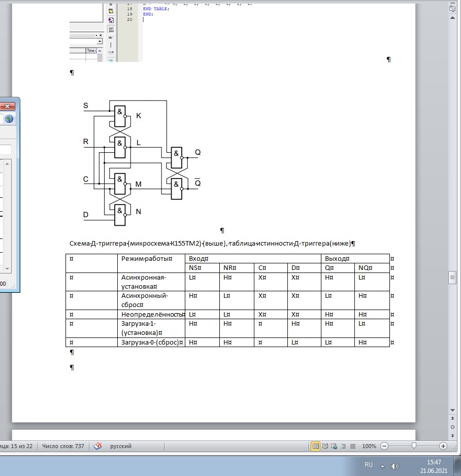Screen dimensions: 461x476
Task: Go to previous page double-arrow button
Action: click(452, 418)
